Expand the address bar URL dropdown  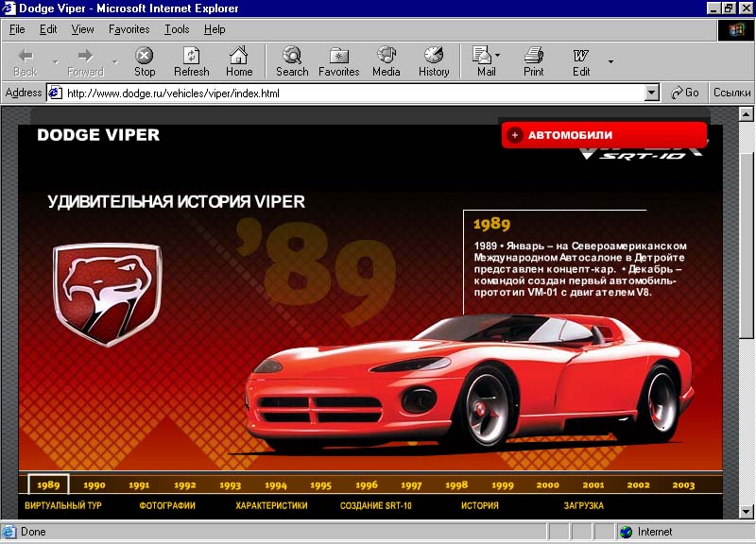click(652, 93)
